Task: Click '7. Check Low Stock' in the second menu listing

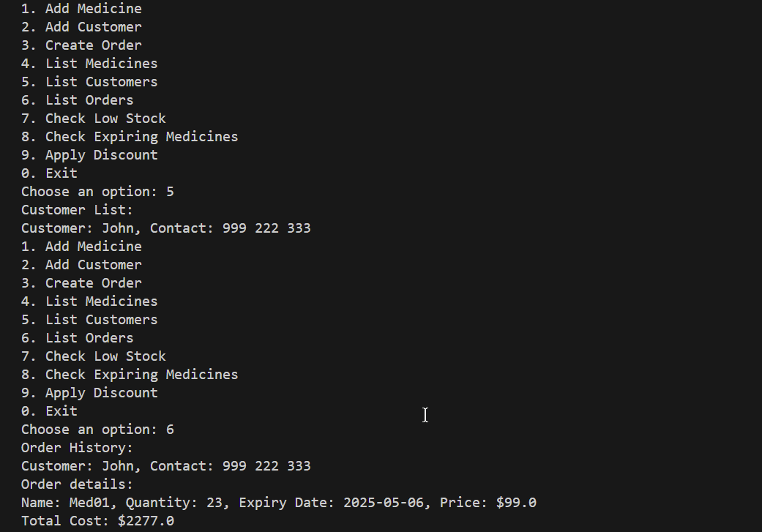Action: [94, 356]
